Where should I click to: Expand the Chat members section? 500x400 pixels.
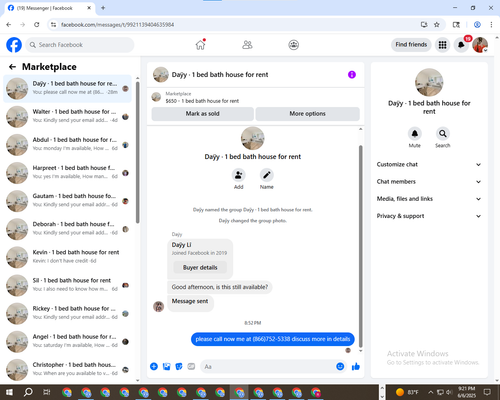tap(429, 182)
